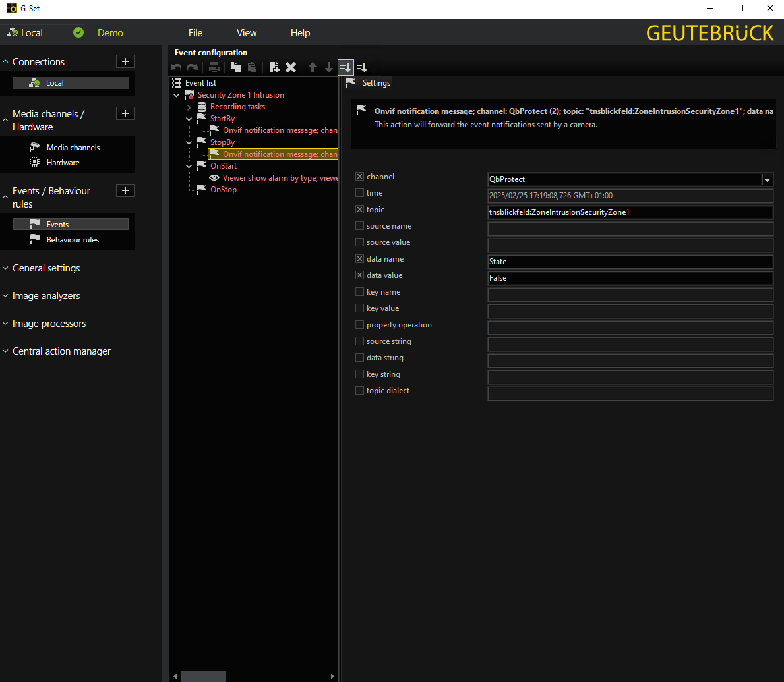784x682 pixels.
Task: Click the Move up arrow icon
Action: tap(313, 67)
